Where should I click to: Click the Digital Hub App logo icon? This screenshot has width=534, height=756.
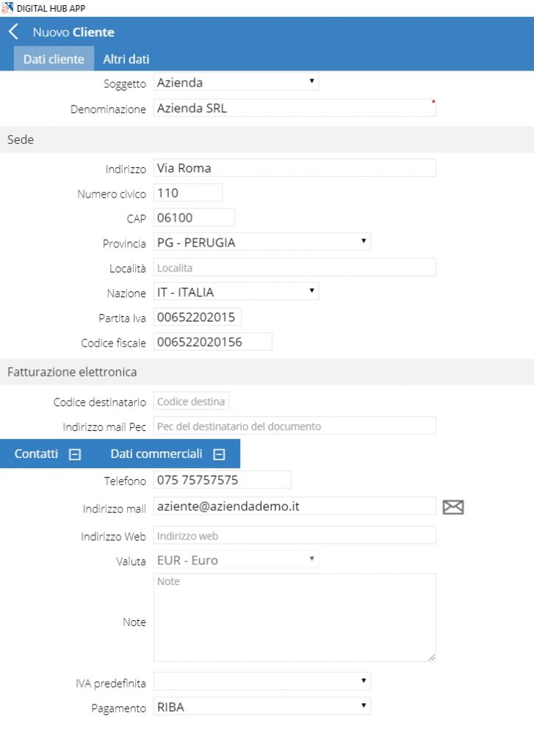7,8
